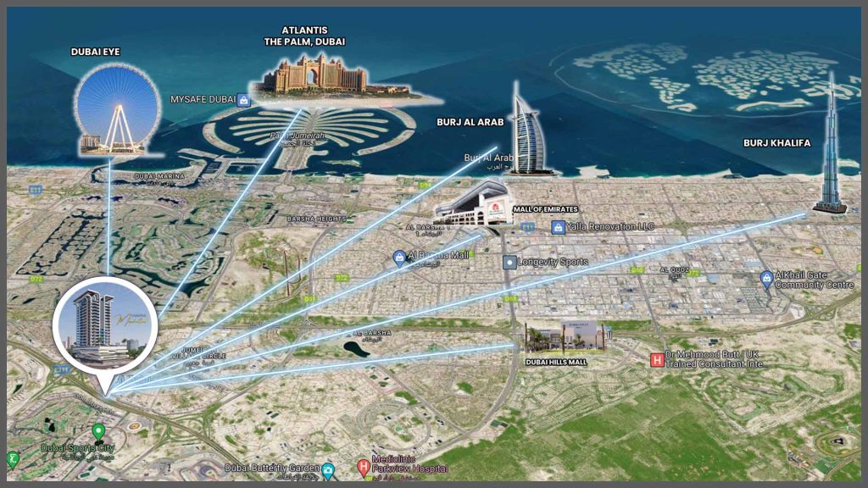Select the Burj Khalifa tower image

point(830,144)
